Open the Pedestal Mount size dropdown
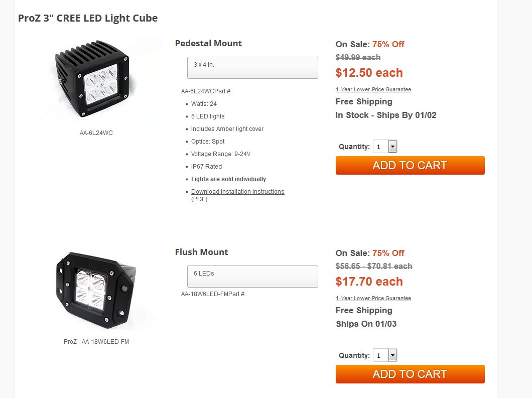Viewport: 532px width, 398px height. pyautogui.click(x=252, y=68)
